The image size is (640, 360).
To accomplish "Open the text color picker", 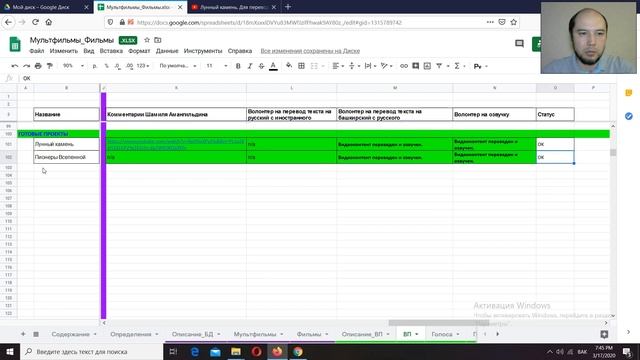I will point(273,66).
